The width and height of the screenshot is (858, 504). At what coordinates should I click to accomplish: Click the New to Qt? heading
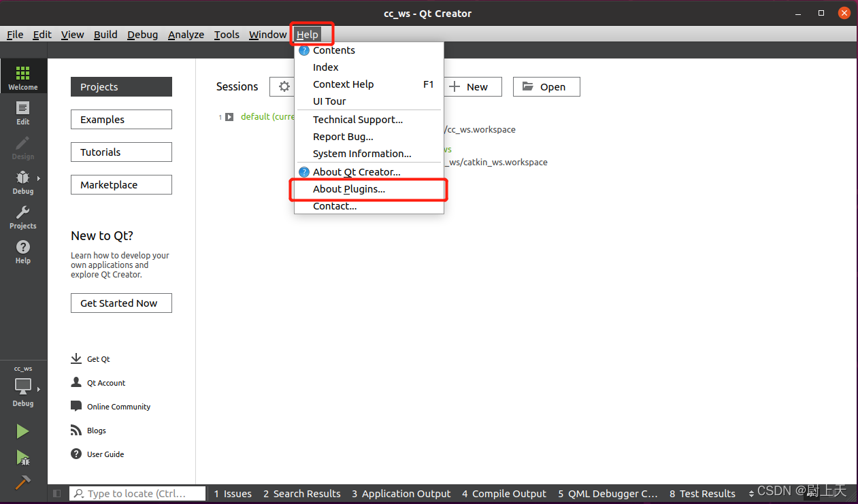102,236
